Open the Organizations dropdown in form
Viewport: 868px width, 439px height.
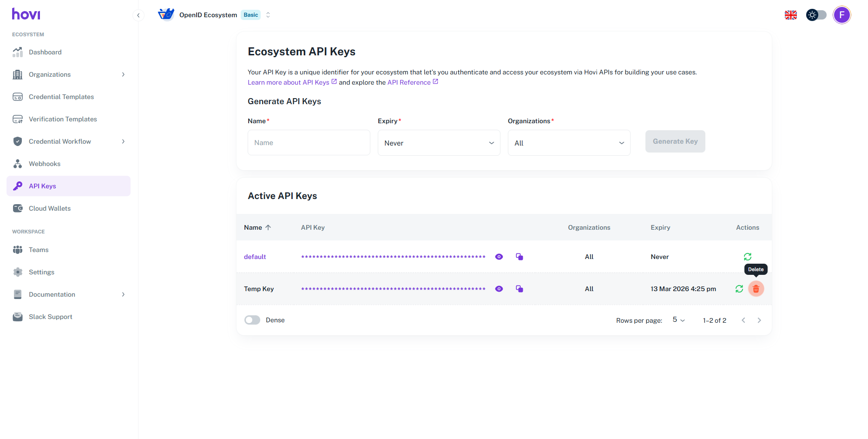569,143
